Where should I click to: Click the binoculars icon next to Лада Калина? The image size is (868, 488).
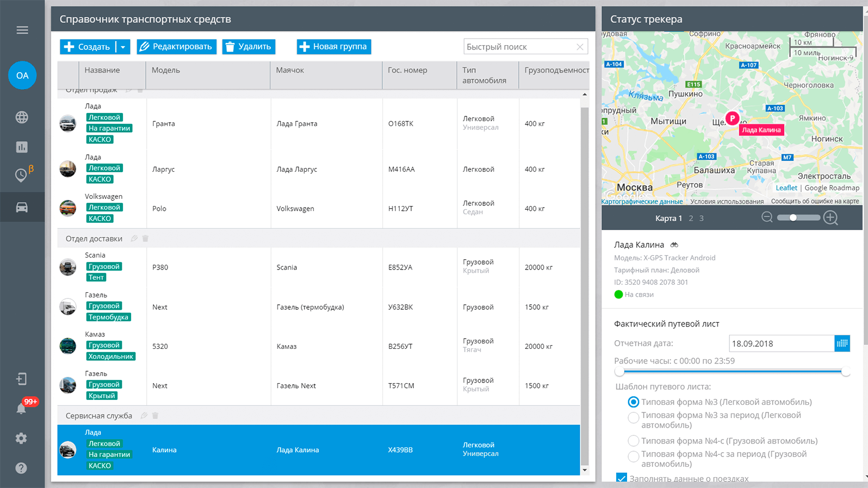(x=674, y=245)
